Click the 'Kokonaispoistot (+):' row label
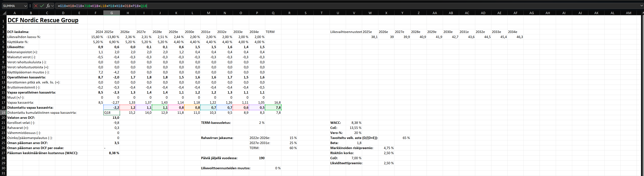This screenshot has height=176, width=644. [x=23, y=52]
